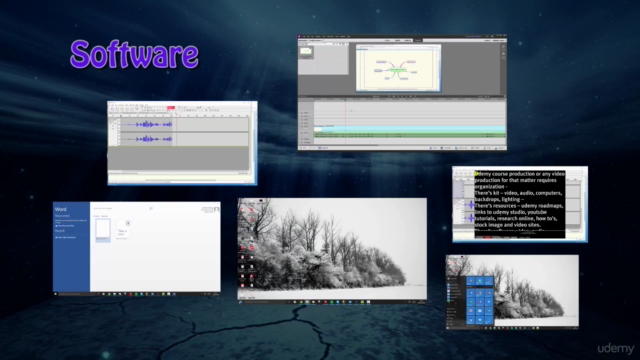
Task: Click the Start button below the Word window
Action: click(x=56, y=293)
